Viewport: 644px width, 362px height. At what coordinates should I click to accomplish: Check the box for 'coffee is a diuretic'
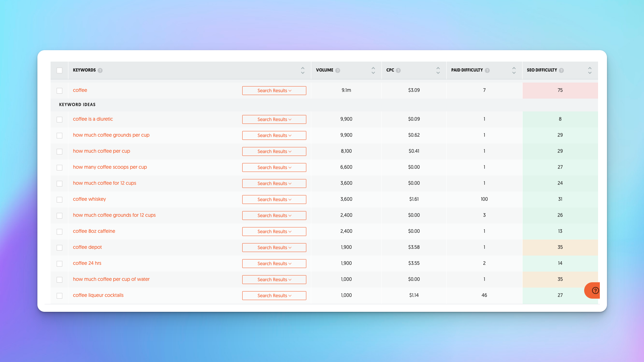(x=59, y=120)
